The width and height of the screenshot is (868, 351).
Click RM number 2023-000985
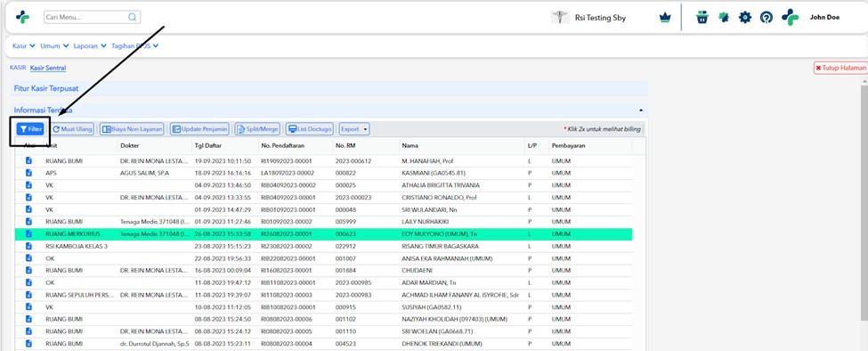353,282
